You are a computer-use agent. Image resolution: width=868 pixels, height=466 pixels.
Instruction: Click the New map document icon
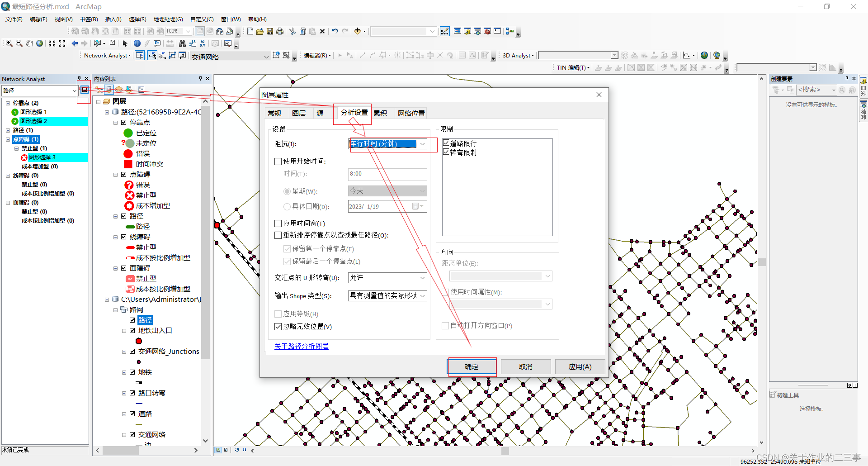(250, 31)
